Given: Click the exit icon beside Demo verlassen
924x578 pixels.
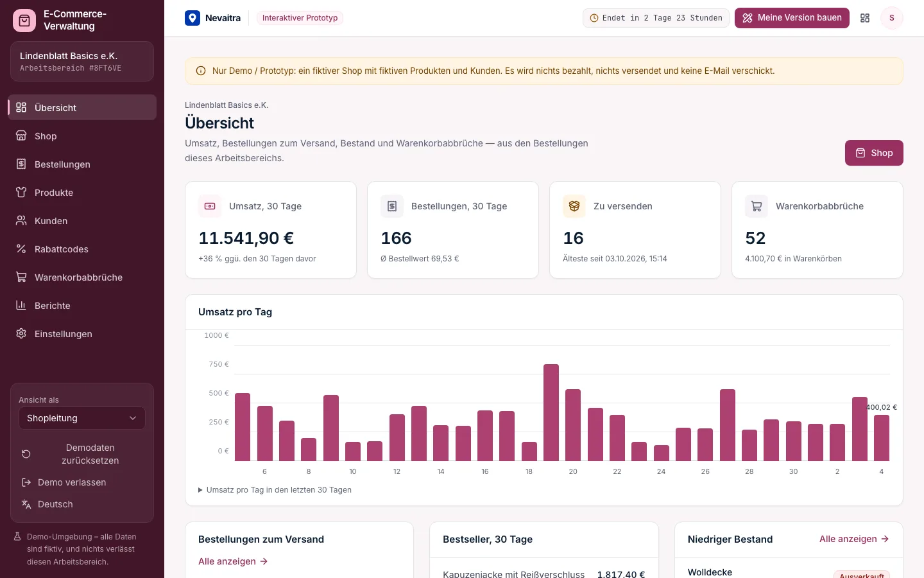Looking at the screenshot, I should (26, 482).
